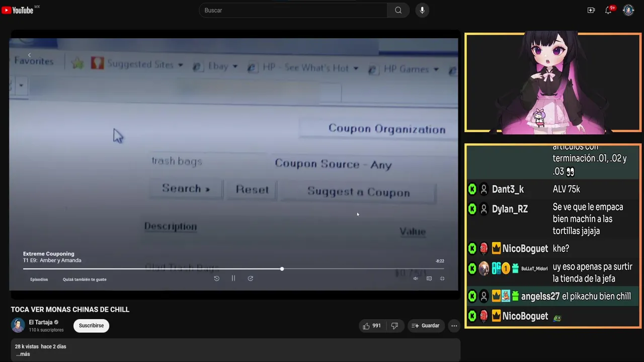Click angelss27 username in chat
644x362 pixels.
[540, 297]
